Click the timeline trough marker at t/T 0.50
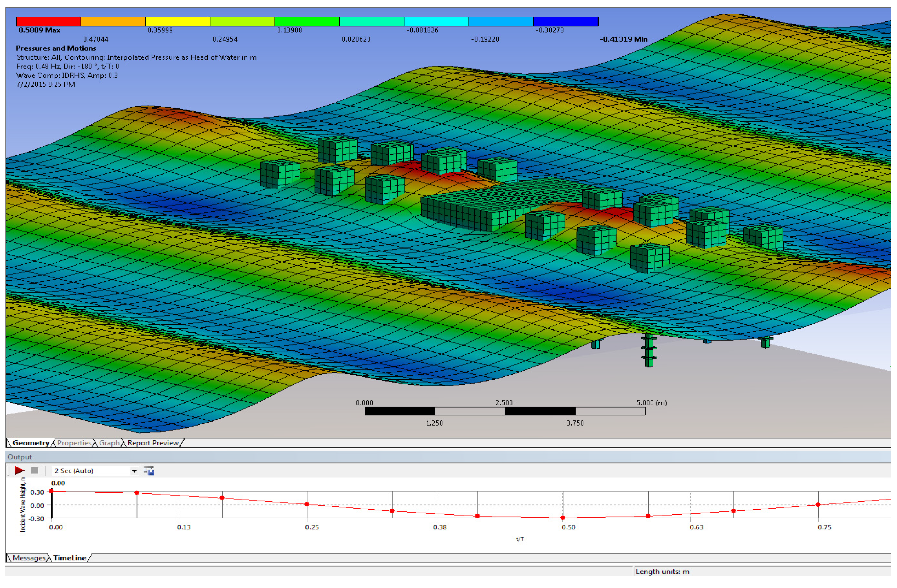Image resolution: width=897 pixels, height=588 pixels. [563, 518]
